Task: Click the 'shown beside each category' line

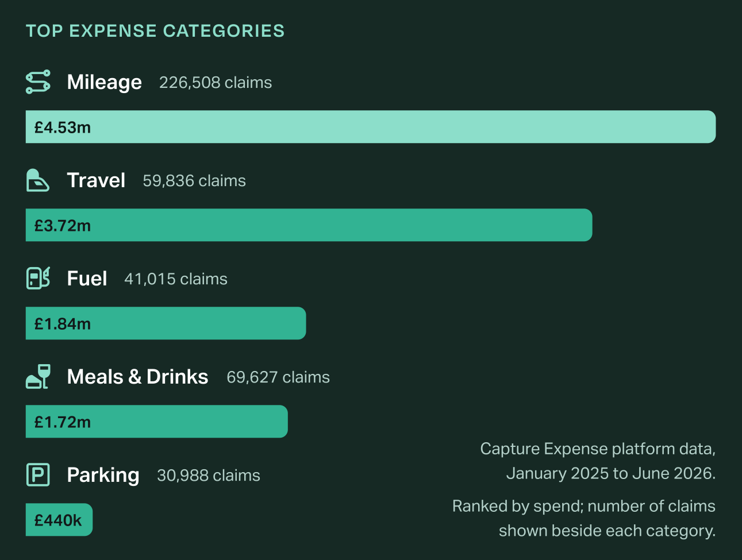Action: (x=608, y=531)
